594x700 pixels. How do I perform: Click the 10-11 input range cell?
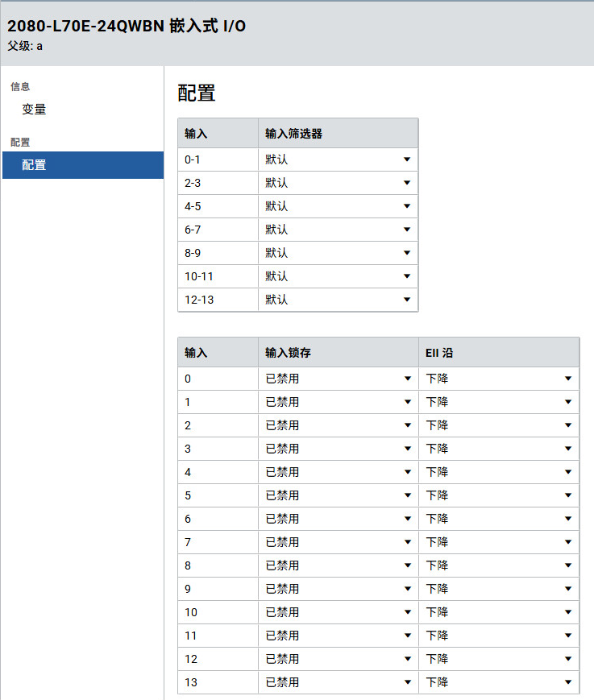click(218, 276)
